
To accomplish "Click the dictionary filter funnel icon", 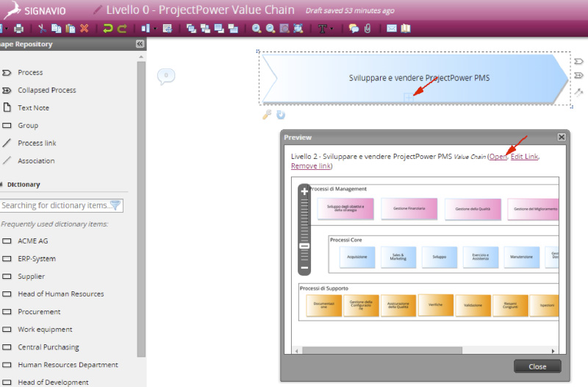I will pyautogui.click(x=116, y=205).
